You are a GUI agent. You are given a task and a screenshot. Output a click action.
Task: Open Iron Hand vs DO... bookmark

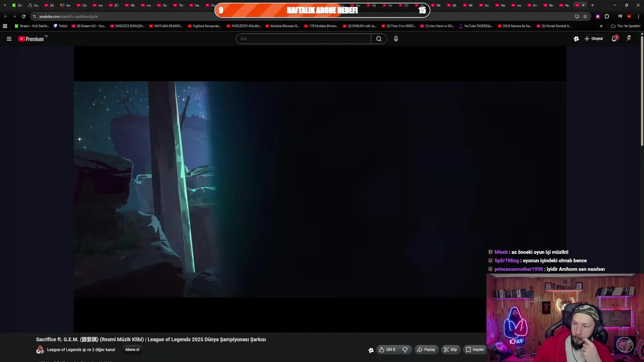click(x=437, y=26)
